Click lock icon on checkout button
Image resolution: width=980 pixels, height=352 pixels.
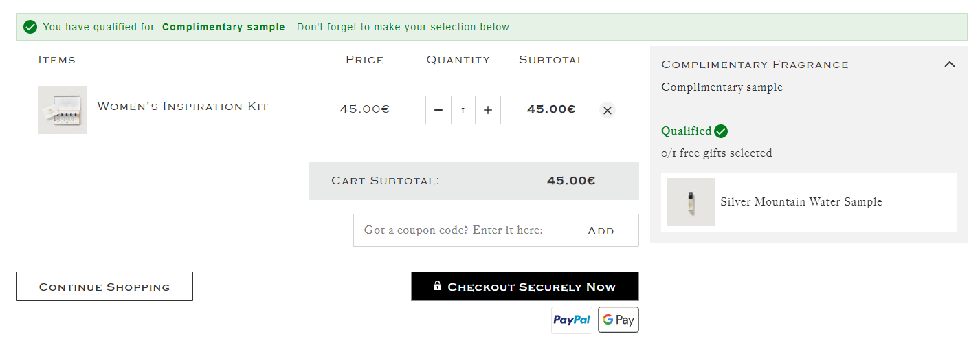(x=437, y=286)
